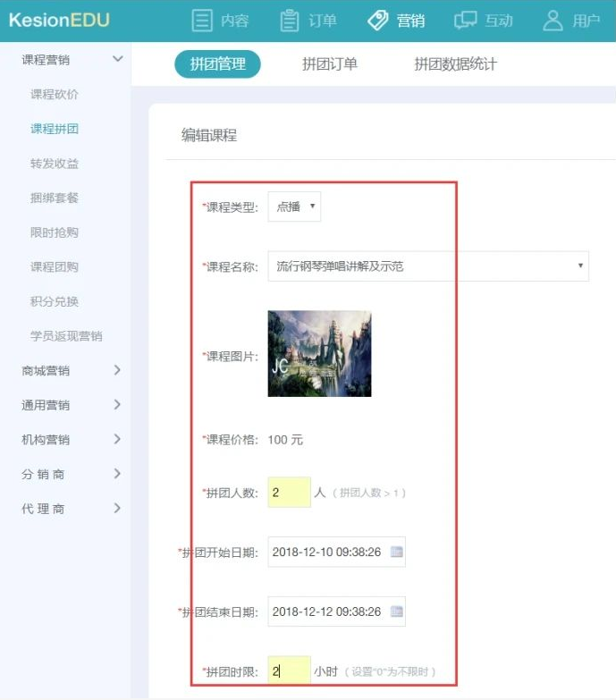Go to 限时抢购 in the sidebar
This screenshot has width=616, height=700.
click(55, 232)
